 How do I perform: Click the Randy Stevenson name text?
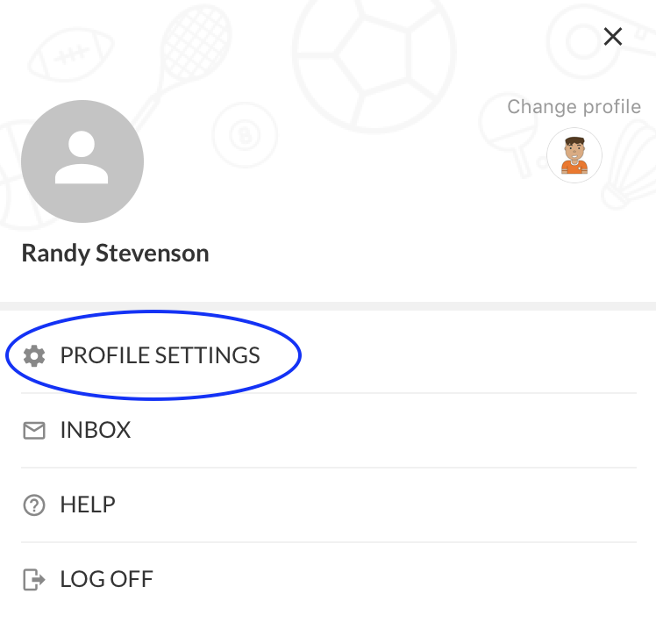tap(116, 254)
